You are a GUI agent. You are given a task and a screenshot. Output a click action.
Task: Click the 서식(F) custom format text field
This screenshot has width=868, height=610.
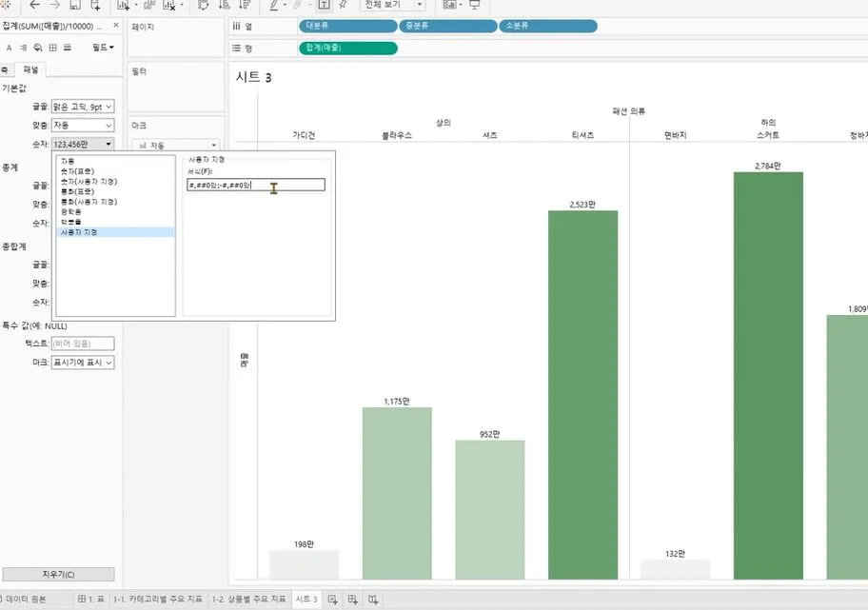(x=256, y=185)
